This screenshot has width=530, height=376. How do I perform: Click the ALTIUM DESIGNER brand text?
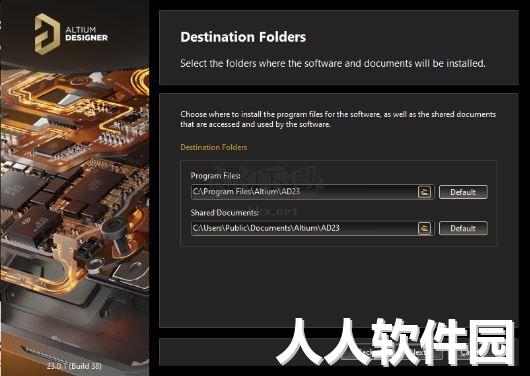point(86,34)
